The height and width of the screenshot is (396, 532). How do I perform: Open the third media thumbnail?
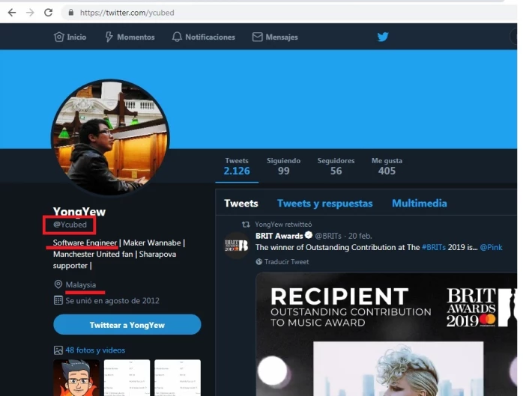pyautogui.click(x=178, y=378)
